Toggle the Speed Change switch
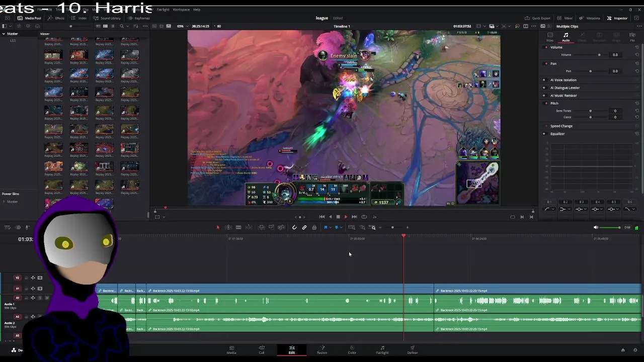The image size is (644, 362). (546, 126)
